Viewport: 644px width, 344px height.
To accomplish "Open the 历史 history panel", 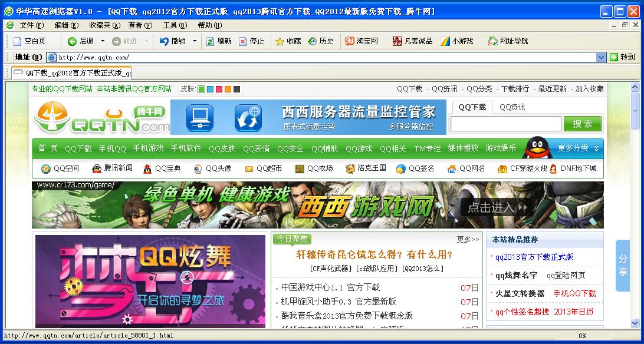I will (x=321, y=41).
